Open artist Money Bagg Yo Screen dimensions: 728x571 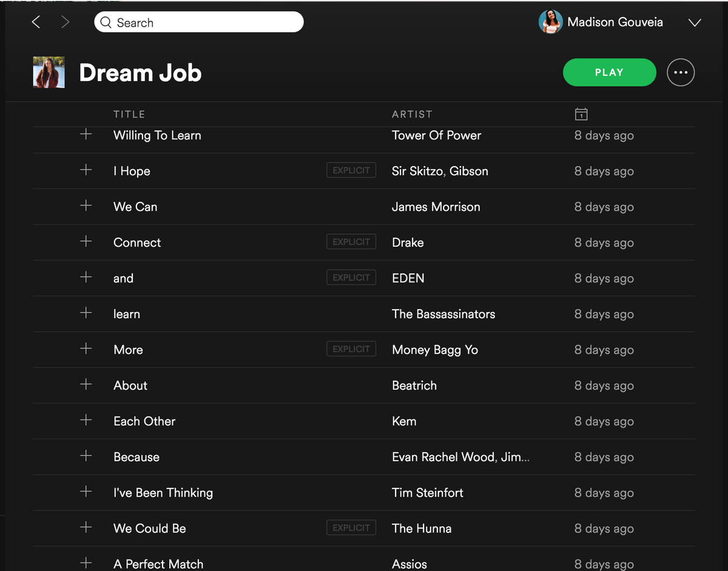pyautogui.click(x=435, y=350)
